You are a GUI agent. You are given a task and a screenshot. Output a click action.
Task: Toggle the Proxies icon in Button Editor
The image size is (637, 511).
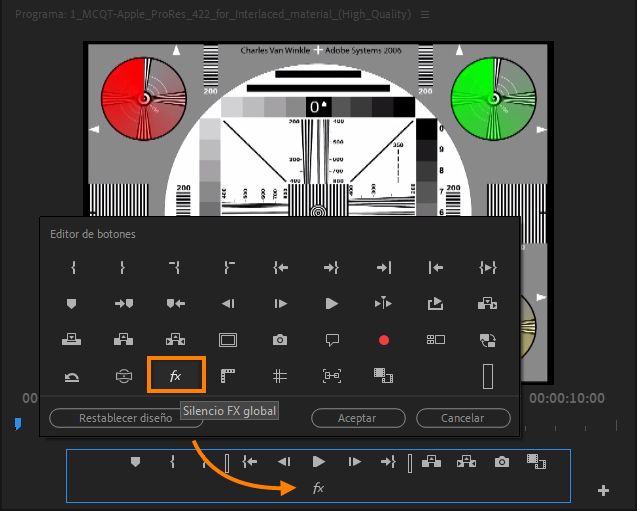click(x=488, y=340)
